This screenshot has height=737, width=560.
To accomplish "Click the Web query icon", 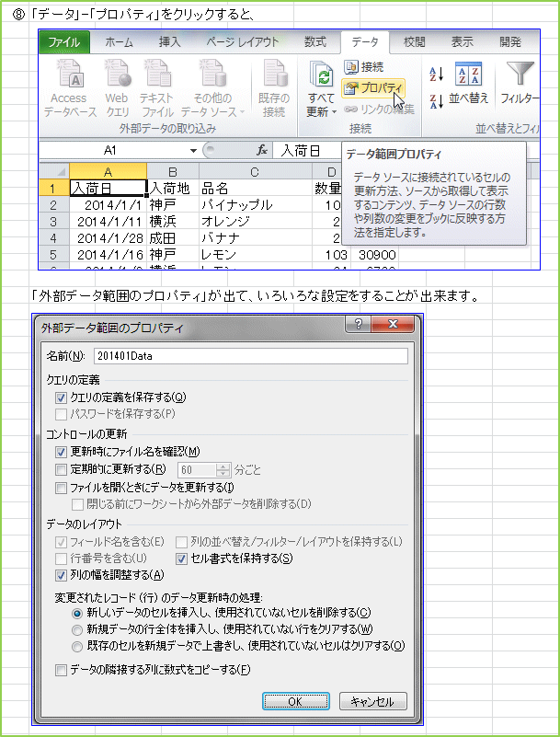I will [117, 74].
